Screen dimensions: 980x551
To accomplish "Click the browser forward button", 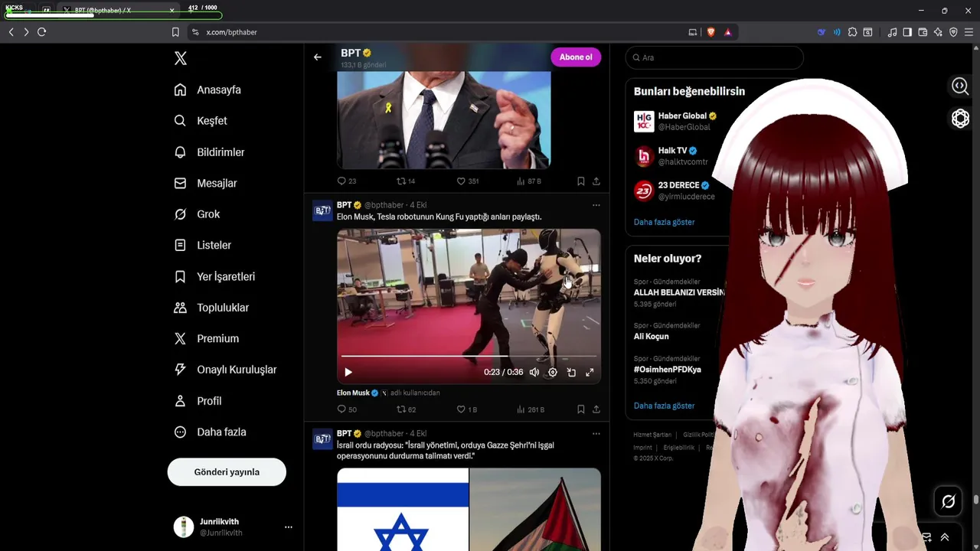I will (26, 32).
